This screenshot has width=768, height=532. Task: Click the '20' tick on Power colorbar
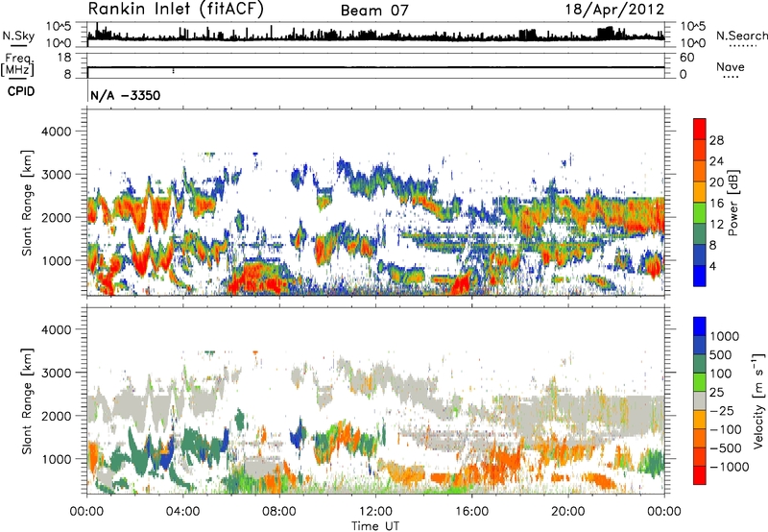tap(716, 182)
